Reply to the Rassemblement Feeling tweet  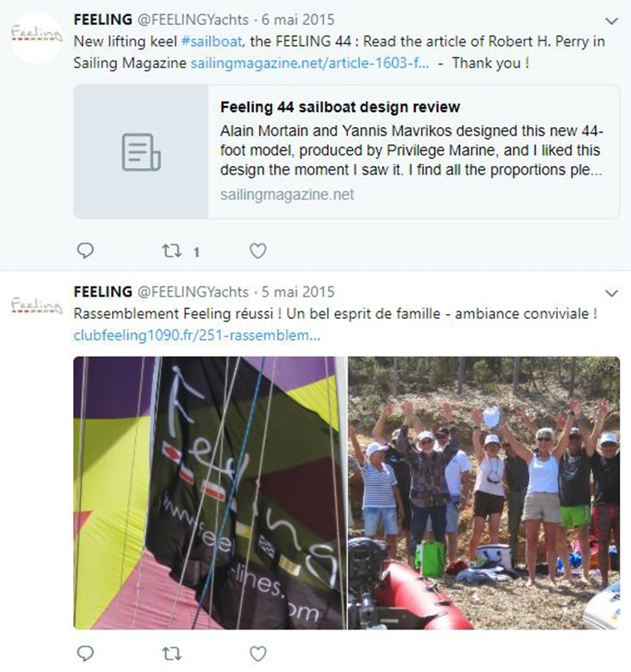[x=86, y=652]
